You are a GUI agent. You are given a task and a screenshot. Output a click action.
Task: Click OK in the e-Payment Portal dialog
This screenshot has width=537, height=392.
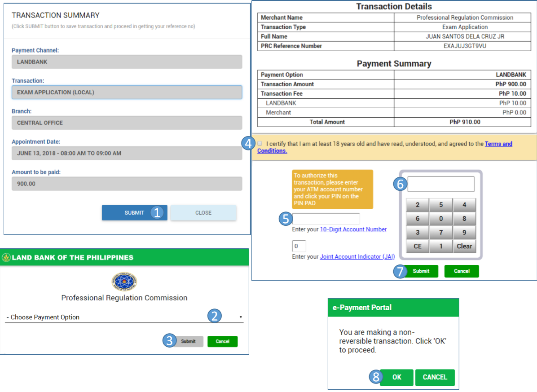[396, 377]
